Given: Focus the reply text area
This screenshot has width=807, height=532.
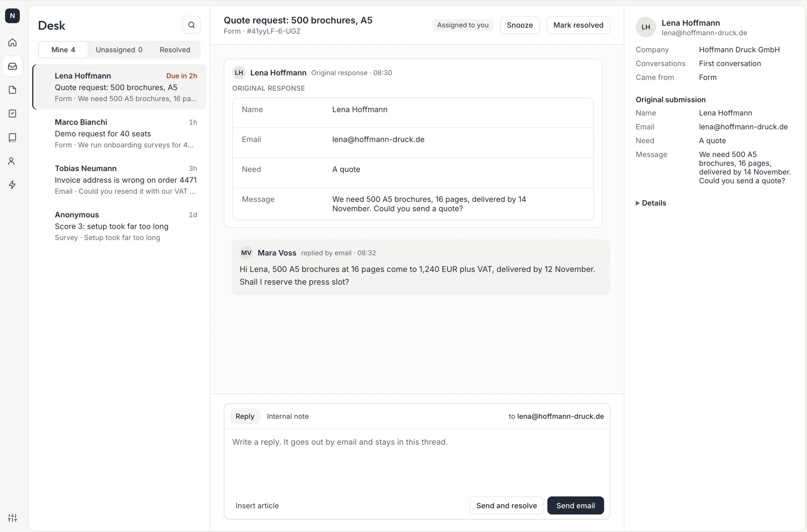Looking at the screenshot, I should click(x=416, y=461).
